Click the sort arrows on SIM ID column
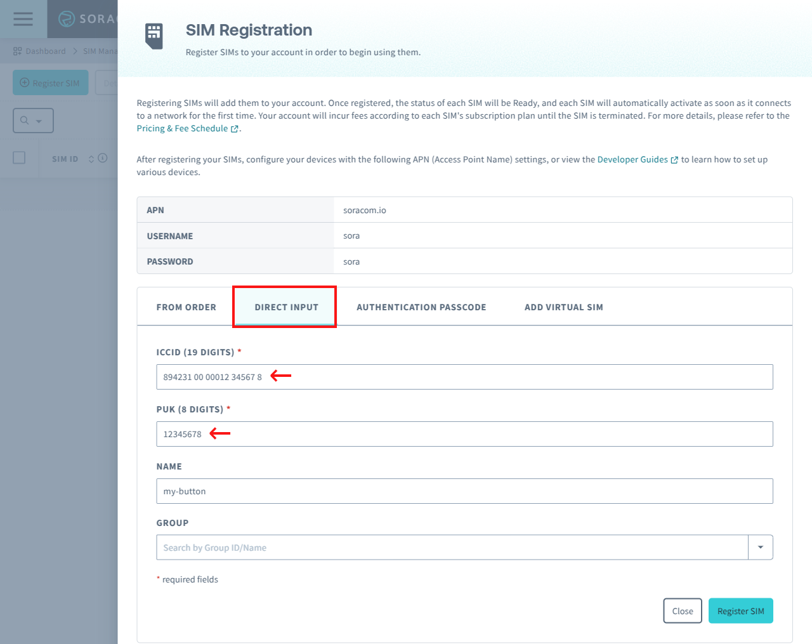Screen dimensions: 812x644 (91, 158)
